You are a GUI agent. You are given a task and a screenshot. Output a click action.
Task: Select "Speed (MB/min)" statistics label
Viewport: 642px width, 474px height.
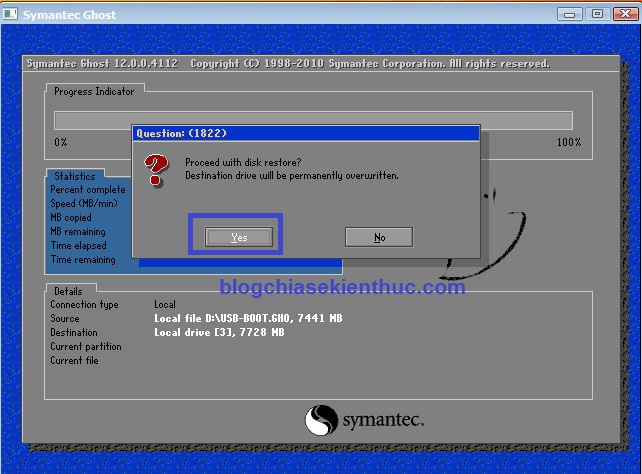(x=84, y=203)
